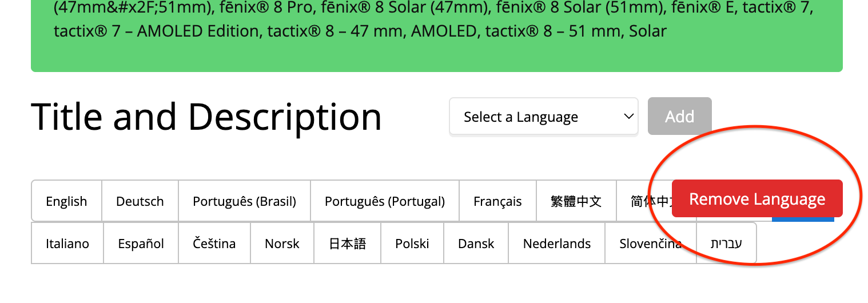This screenshot has height=303, width=868.
Task: Select the Deutsch language tab
Action: click(x=140, y=201)
